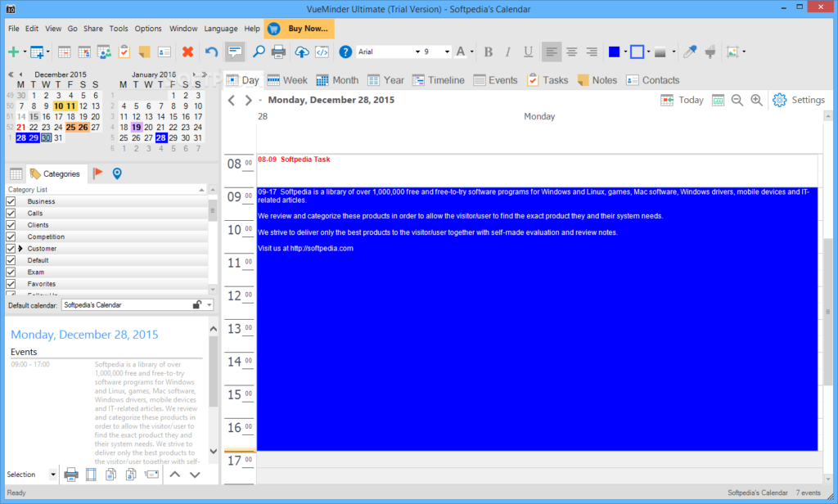Click the Buy Now button
Screen dimensions: 838x504
[x=299, y=29]
